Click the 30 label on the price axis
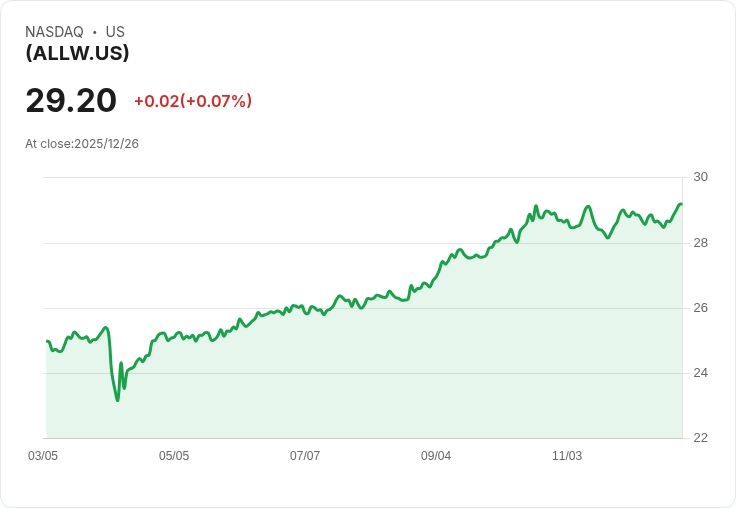The width and height of the screenshot is (736, 508). [700, 177]
